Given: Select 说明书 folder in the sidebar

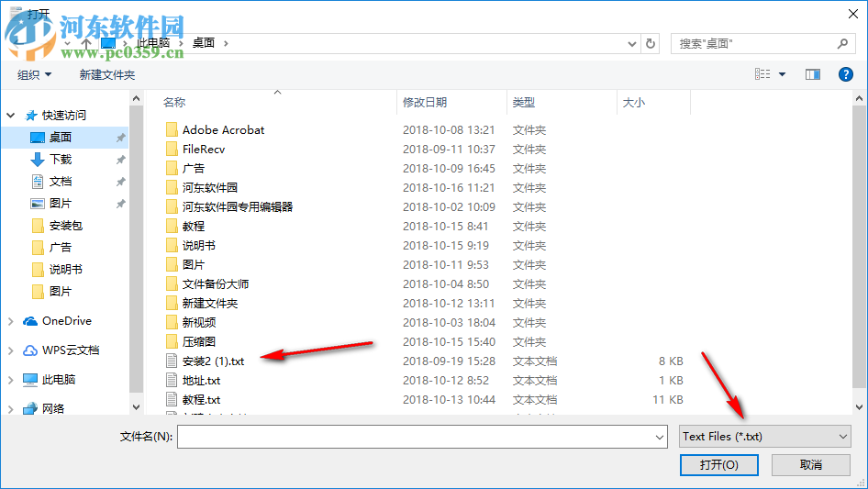Looking at the screenshot, I should click(x=66, y=270).
